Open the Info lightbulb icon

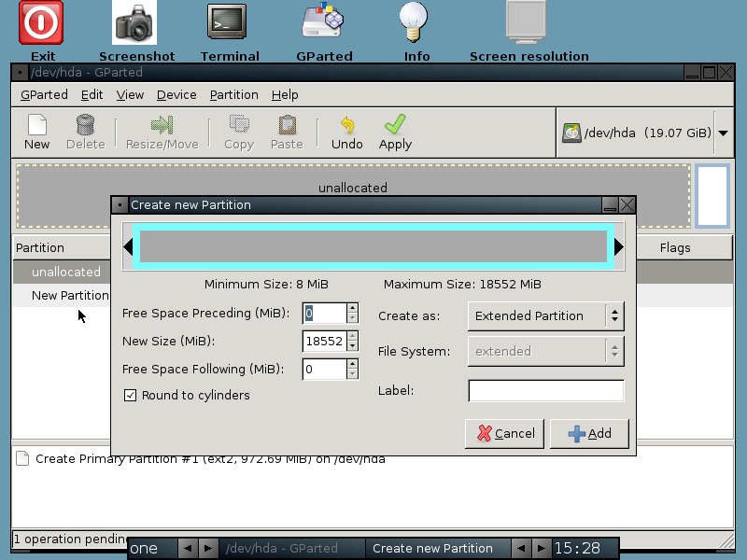click(413, 21)
